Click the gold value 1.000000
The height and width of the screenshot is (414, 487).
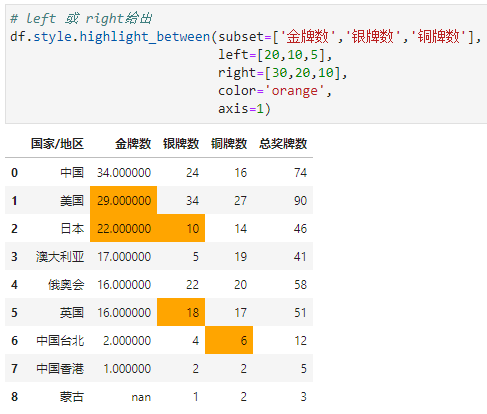[x=127, y=369]
